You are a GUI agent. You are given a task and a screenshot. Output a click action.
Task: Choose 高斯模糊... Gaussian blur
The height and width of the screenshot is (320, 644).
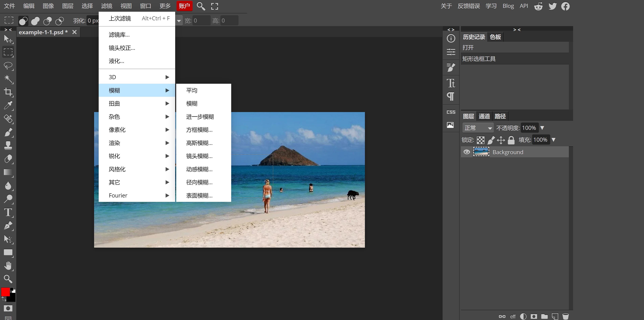point(203,143)
